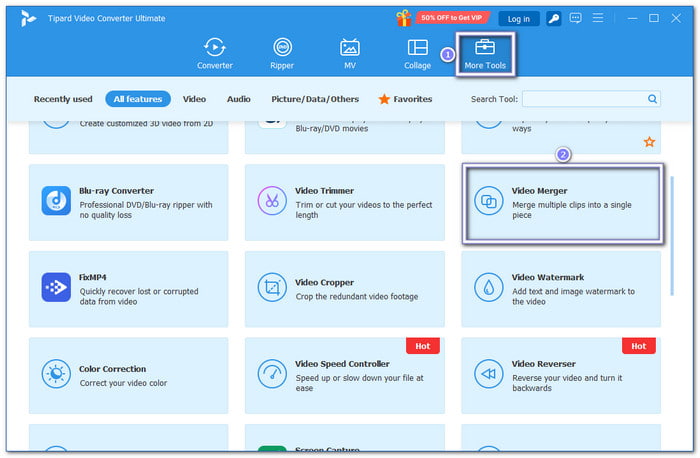Screen dimensions: 700x458
Task: Switch to the Ripper tab
Action: pyautogui.click(x=282, y=54)
